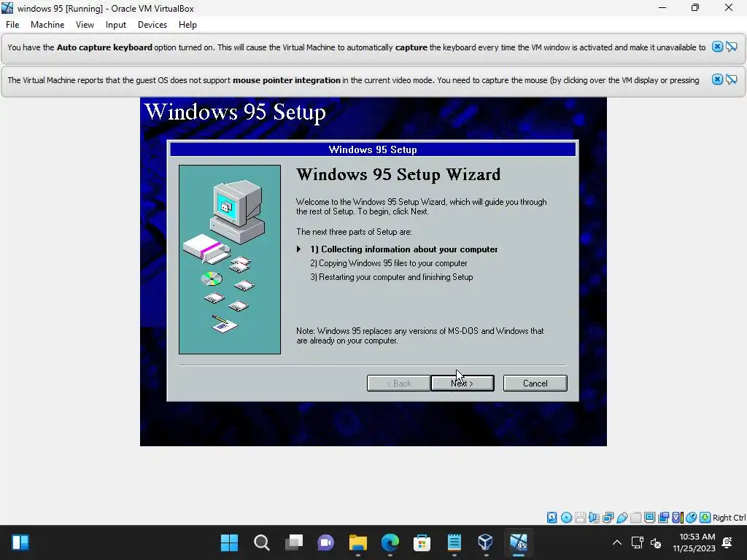747x560 pixels.
Task: Click the MS-DOS replacement note text
Action: 419,335
